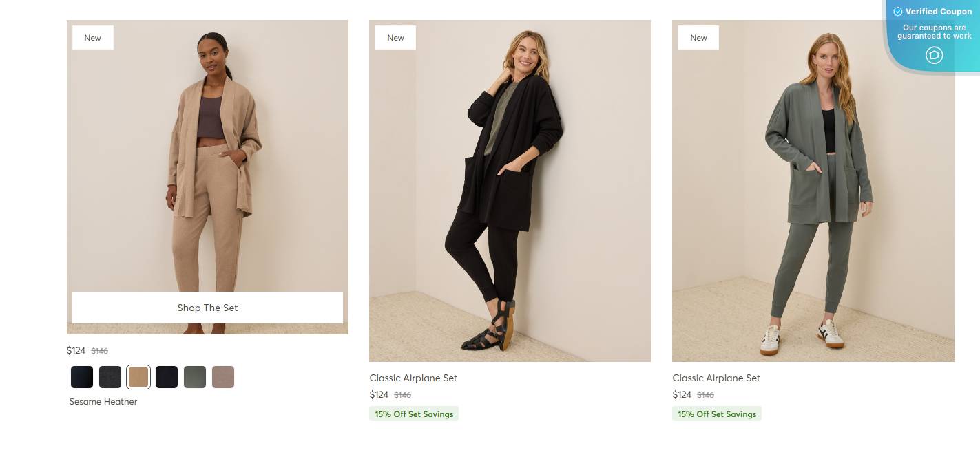Screen dimensions: 980x450
Task: Click the New badge on the rightmost product
Action: [698, 37]
